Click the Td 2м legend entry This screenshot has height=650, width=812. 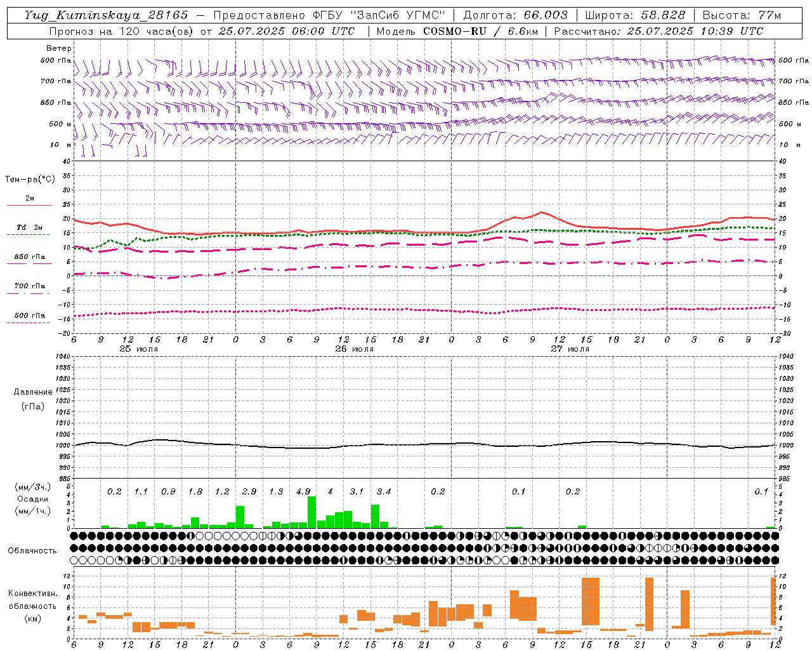coord(30,227)
